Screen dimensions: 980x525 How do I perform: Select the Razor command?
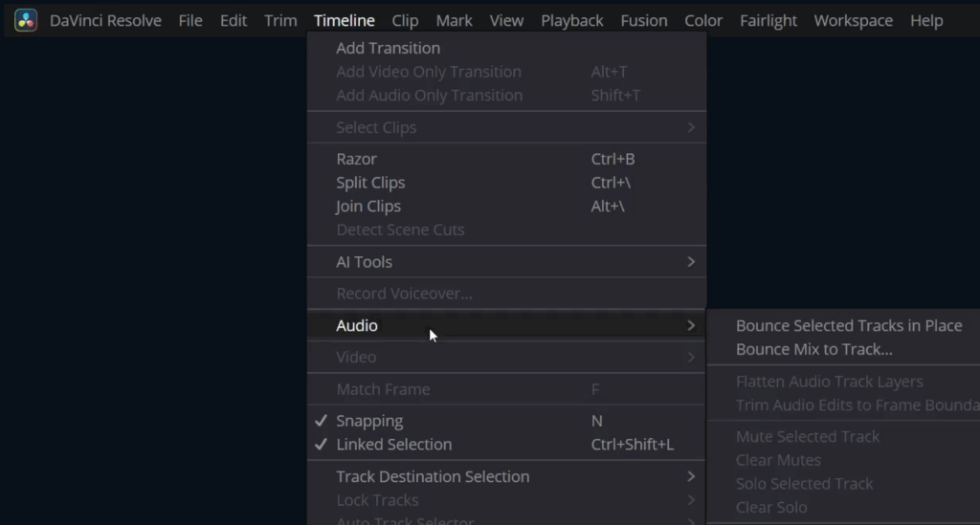tap(507, 159)
